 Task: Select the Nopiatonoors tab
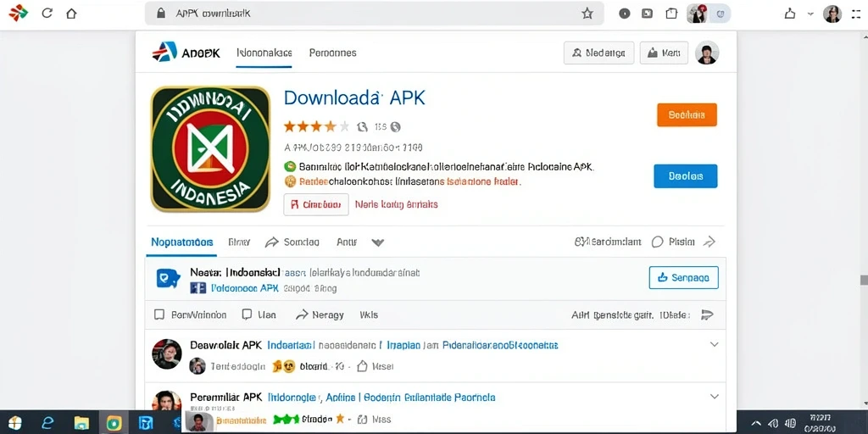click(182, 242)
